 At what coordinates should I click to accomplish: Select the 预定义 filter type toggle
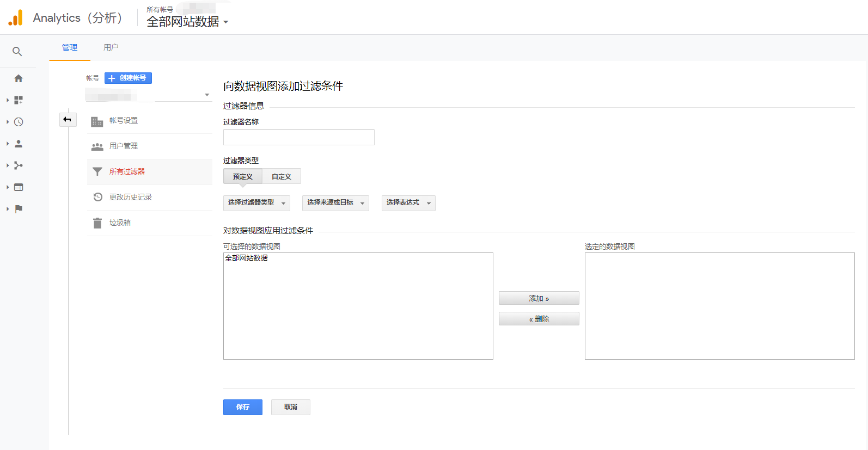coord(243,176)
